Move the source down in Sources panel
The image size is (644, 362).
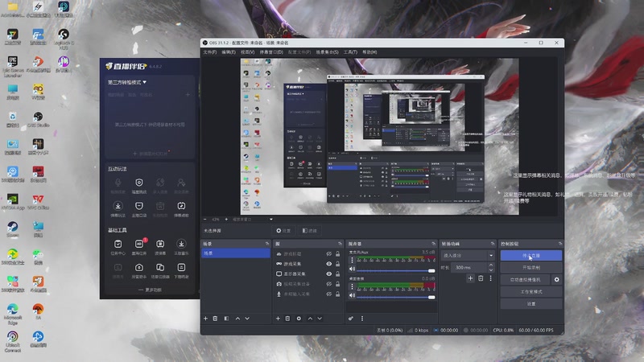click(x=320, y=319)
